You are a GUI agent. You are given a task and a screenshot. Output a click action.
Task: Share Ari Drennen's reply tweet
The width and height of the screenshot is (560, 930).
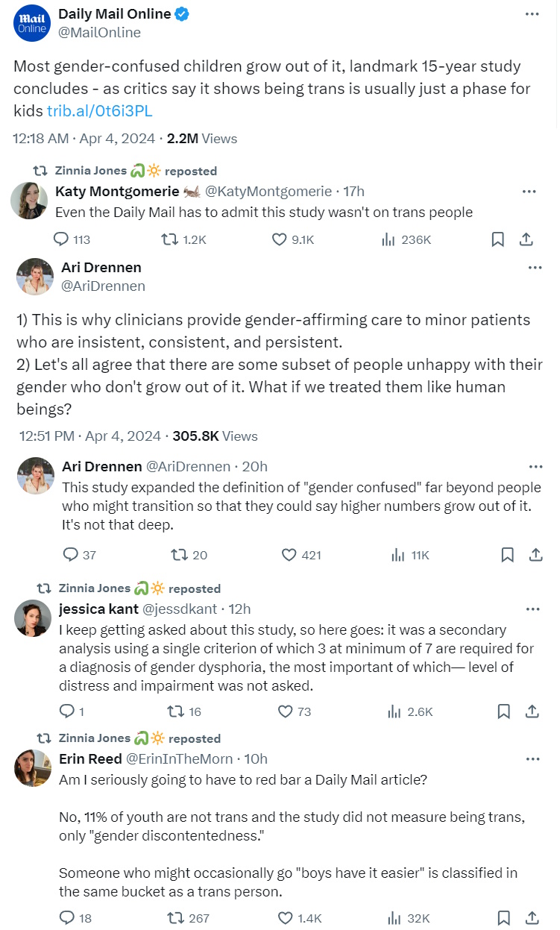(x=535, y=554)
